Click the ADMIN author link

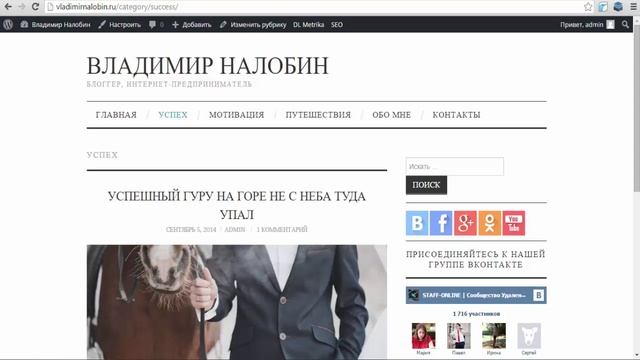click(235, 229)
